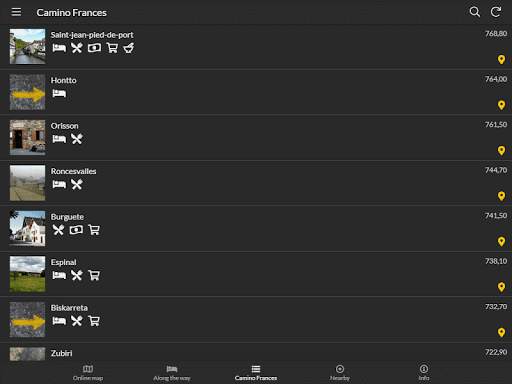Click the Burguete photo thumbnail
The height and width of the screenshot is (384, 512).
click(27, 228)
